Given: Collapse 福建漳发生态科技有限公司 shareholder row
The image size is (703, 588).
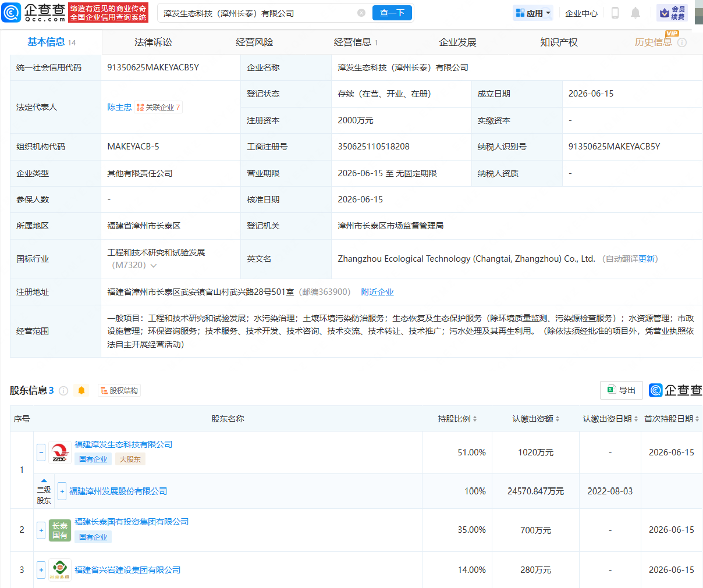Looking at the screenshot, I should 41,452.
